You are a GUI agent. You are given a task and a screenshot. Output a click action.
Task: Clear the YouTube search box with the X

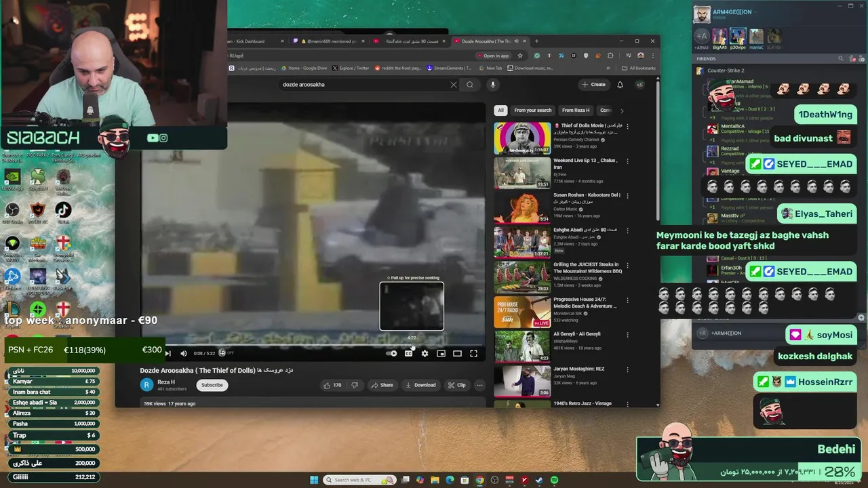tap(454, 85)
